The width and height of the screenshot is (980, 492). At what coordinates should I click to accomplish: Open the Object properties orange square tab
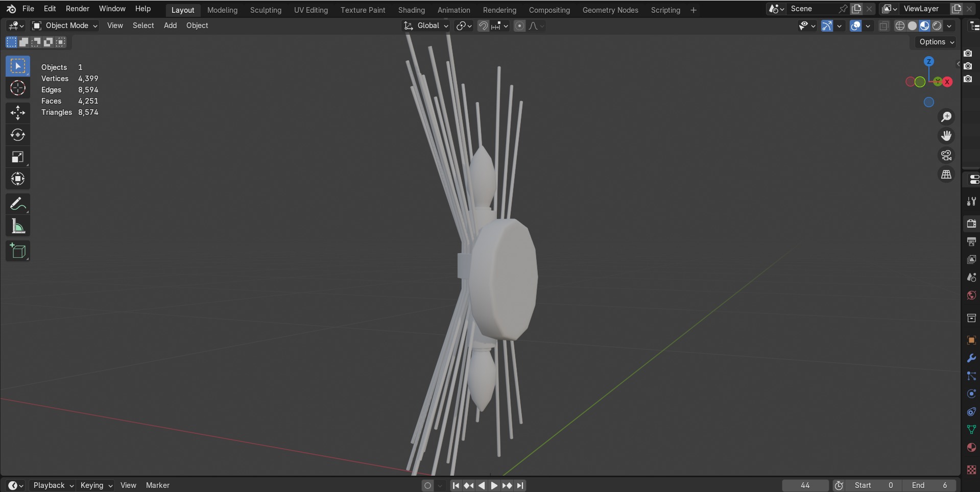pos(971,340)
